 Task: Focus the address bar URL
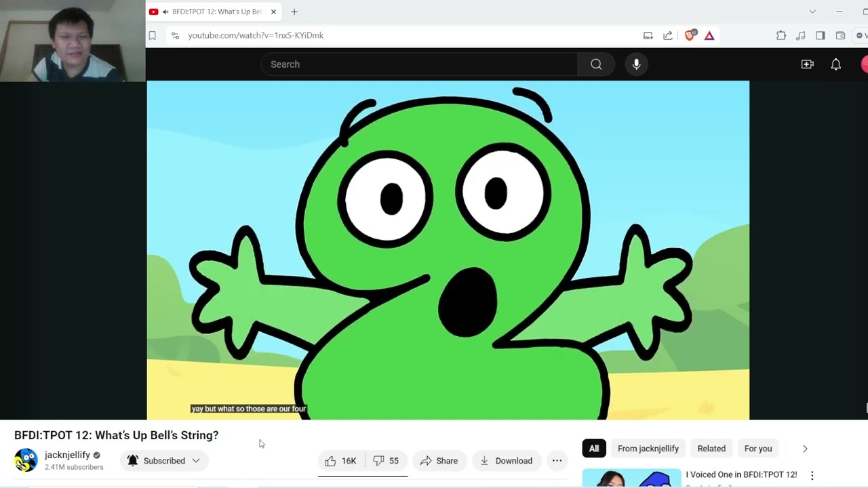point(256,35)
